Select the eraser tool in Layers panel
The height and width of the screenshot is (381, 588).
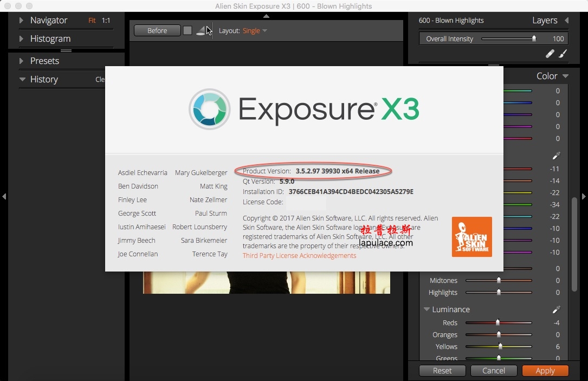click(550, 54)
